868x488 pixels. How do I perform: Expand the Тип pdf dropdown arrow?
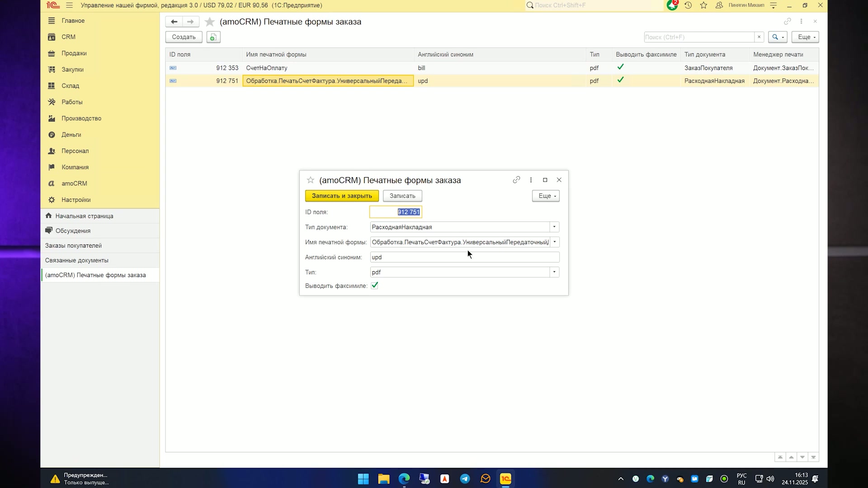pyautogui.click(x=554, y=272)
